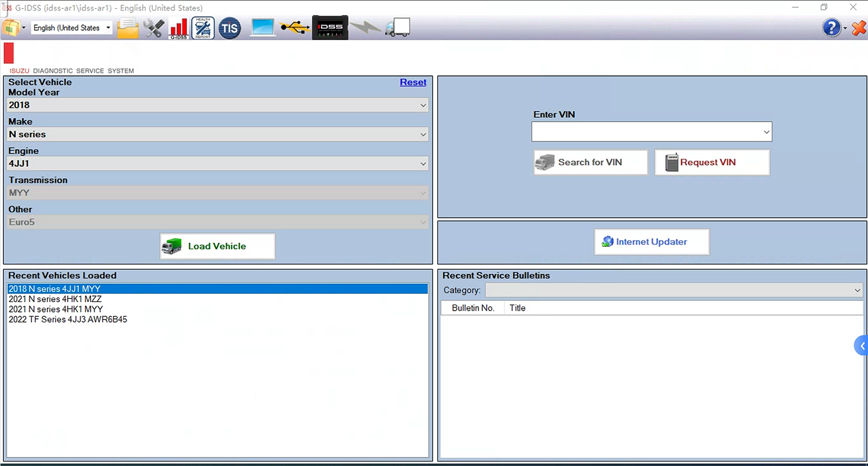Click the USB connection icon
Viewport: 868px width, 466px height.
click(x=295, y=28)
